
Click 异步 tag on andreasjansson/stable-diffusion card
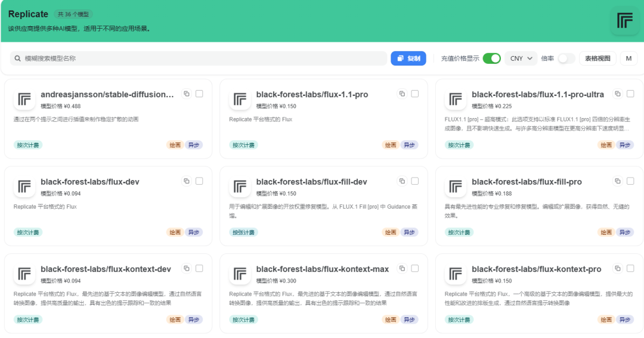tap(193, 145)
